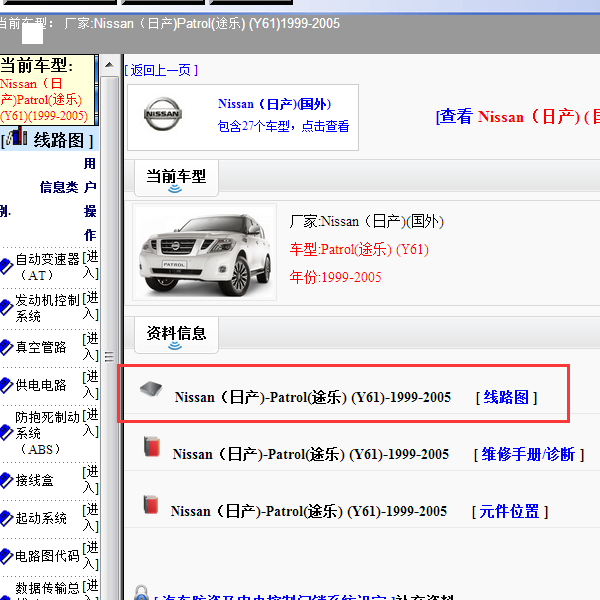Click the top bar 厂家:Nissan Patrol title text
The height and width of the screenshot is (600, 600).
click(x=202, y=24)
